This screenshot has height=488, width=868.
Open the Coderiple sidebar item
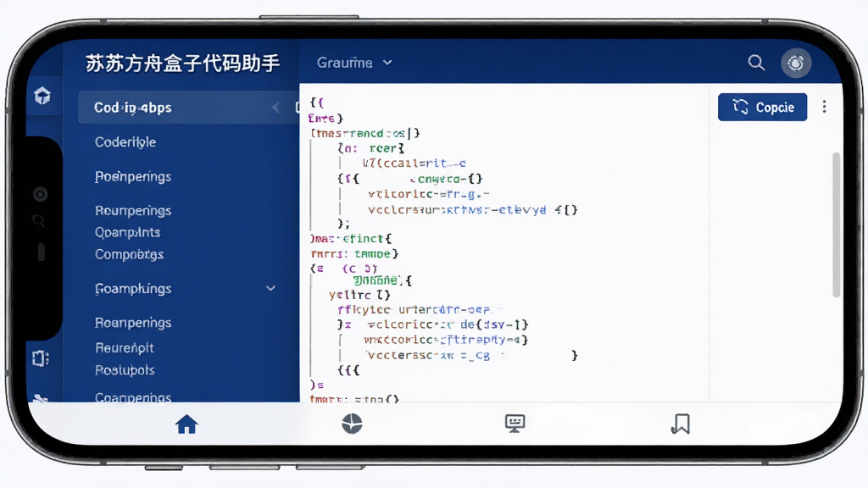tap(125, 142)
